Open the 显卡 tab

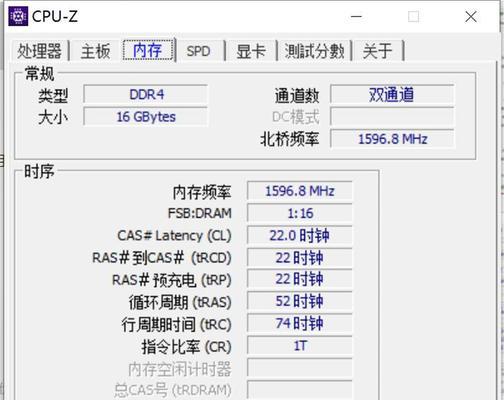[251, 51]
